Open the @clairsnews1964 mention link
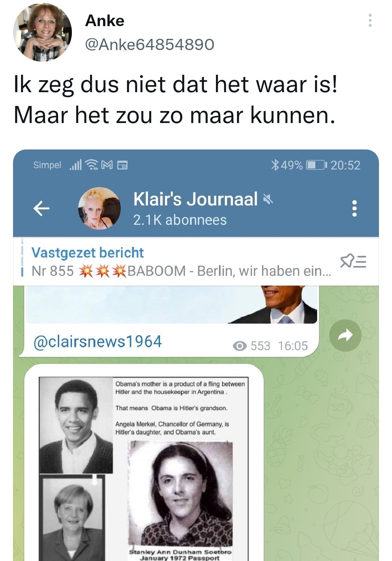This screenshot has height=561, width=392. (x=98, y=342)
